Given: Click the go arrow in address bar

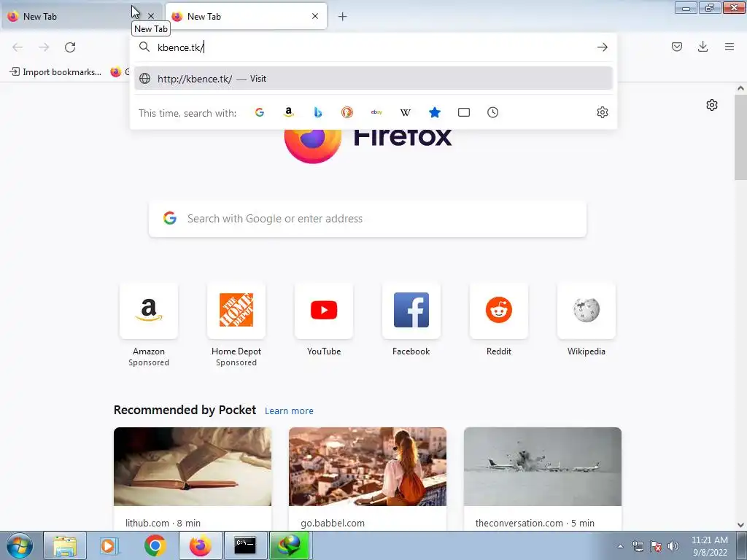Looking at the screenshot, I should 603,47.
